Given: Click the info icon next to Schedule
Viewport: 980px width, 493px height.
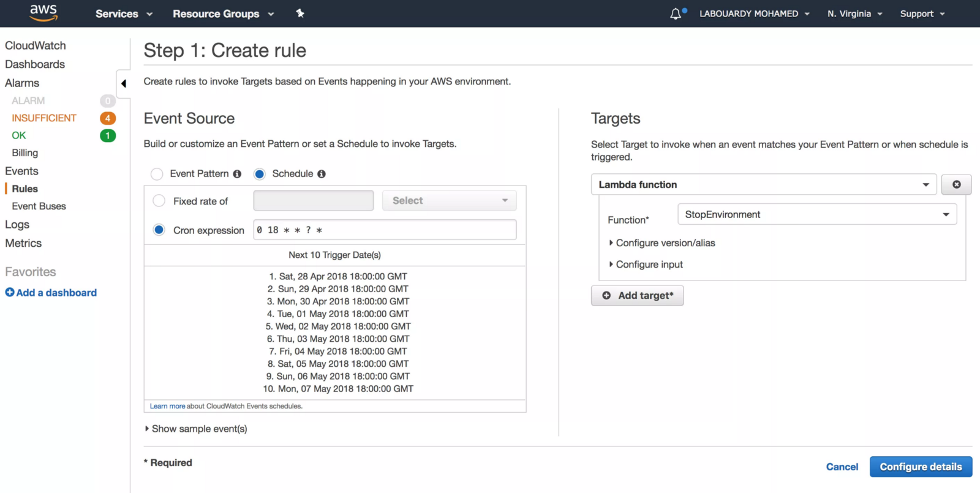Looking at the screenshot, I should pos(322,174).
